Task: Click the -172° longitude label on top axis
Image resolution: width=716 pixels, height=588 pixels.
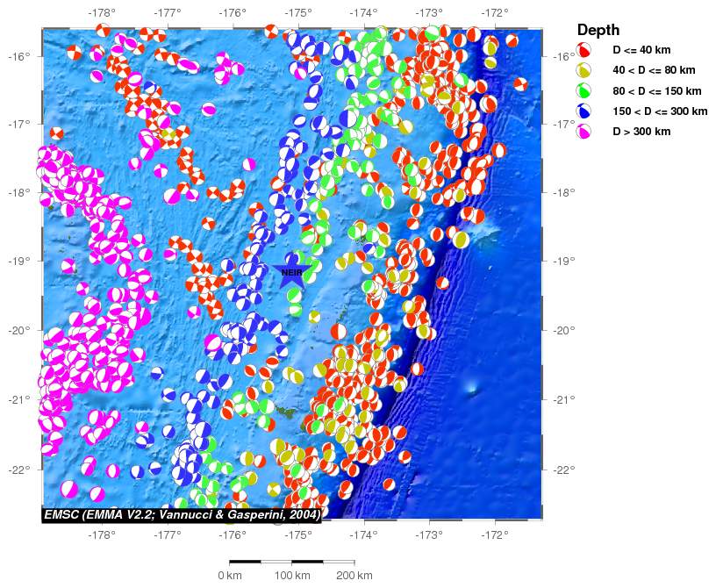Action: click(x=495, y=12)
